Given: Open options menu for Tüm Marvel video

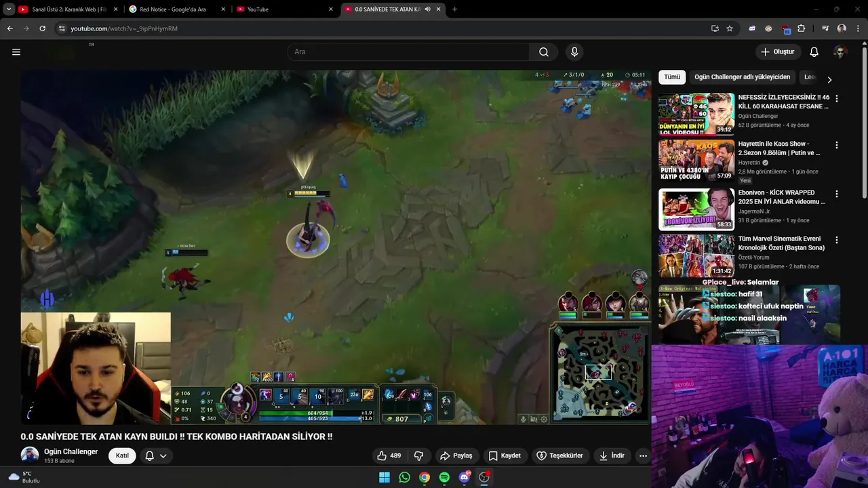Looking at the screenshot, I should (836, 240).
